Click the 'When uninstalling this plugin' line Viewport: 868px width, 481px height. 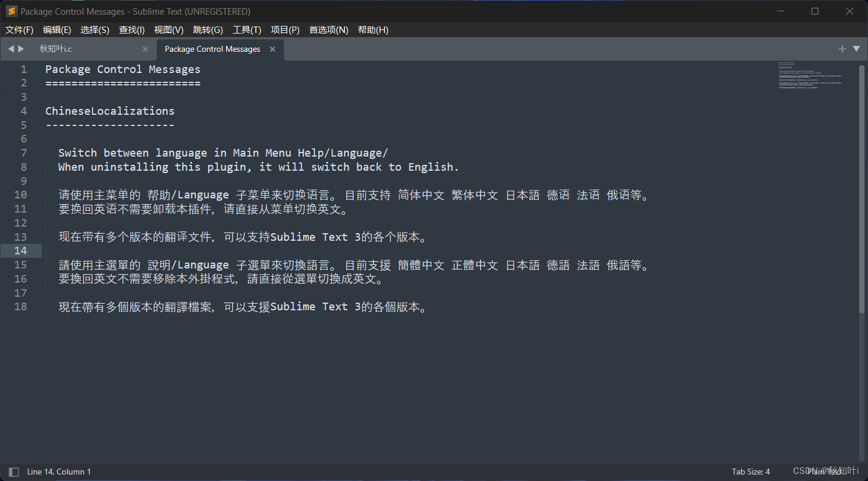point(258,167)
